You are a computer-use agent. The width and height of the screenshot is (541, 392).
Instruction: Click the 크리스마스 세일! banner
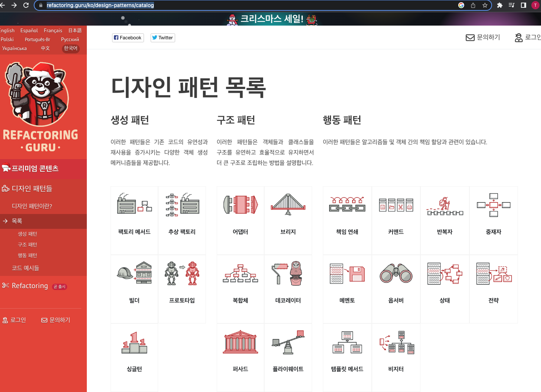click(272, 19)
